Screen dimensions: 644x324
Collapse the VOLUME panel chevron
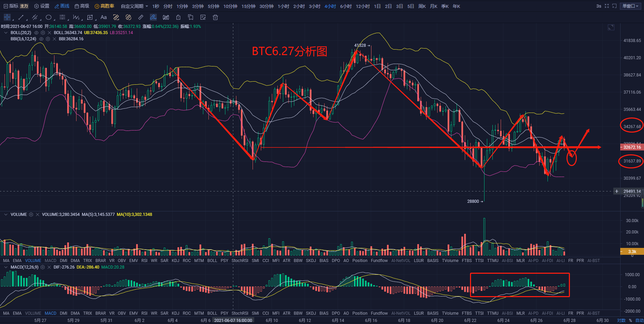point(6,215)
